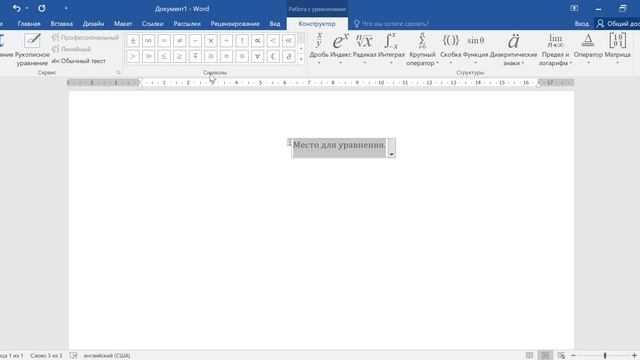This screenshot has height=360, width=640.
Task: Open equation options arrow on placeholder
Action: (x=391, y=154)
